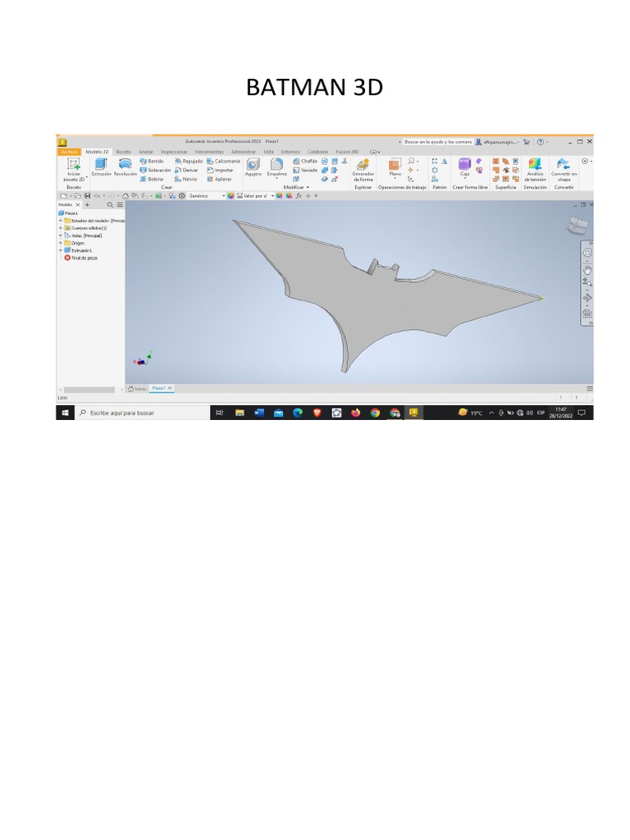The width and height of the screenshot is (630, 840).
Task: Open the Archivo menu
Action: tap(69, 152)
